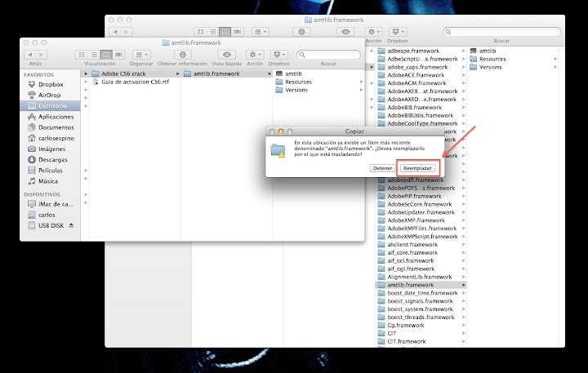Viewport: 588px width, 373px height.
Task: Click the Buscar search field in the front window
Action: (x=328, y=55)
